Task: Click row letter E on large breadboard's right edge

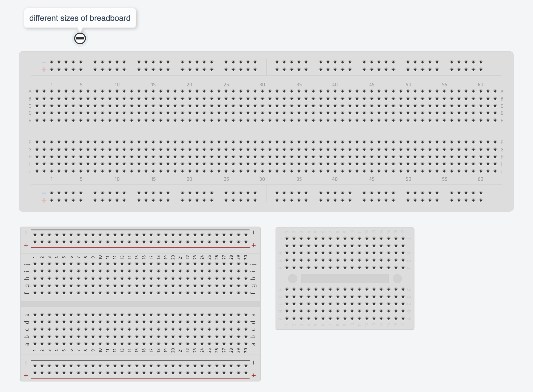Action: click(502, 121)
